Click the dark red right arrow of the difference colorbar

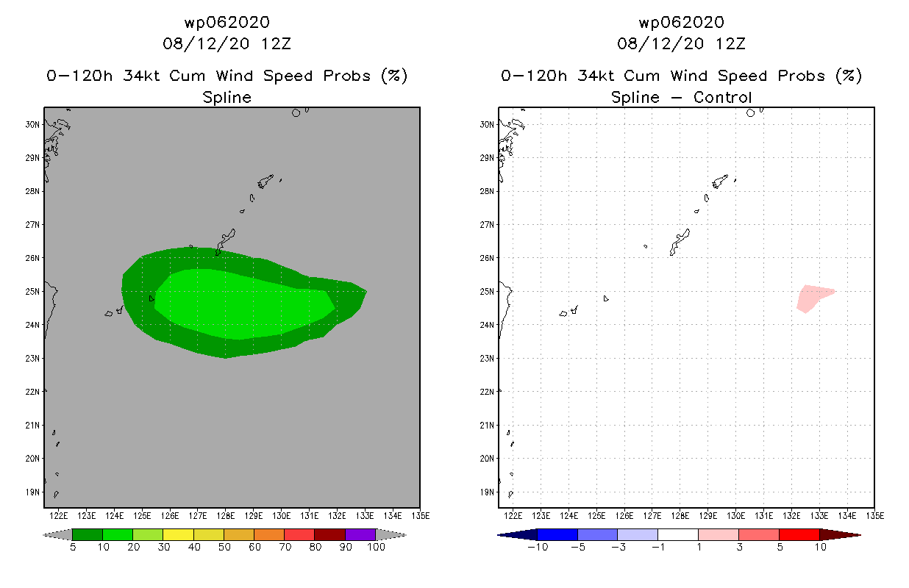pyautogui.click(x=840, y=534)
